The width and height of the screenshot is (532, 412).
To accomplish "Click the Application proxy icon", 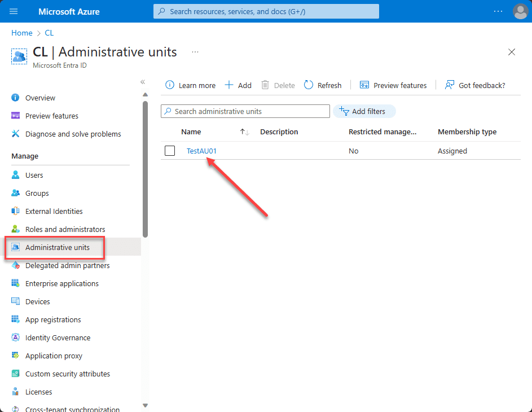I will (x=15, y=356).
